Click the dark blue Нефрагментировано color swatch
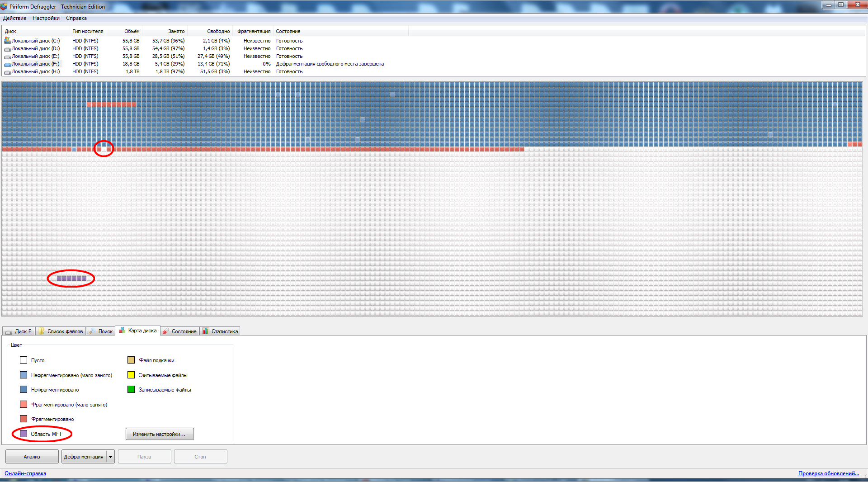The height and width of the screenshot is (482, 868). [x=24, y=389]
